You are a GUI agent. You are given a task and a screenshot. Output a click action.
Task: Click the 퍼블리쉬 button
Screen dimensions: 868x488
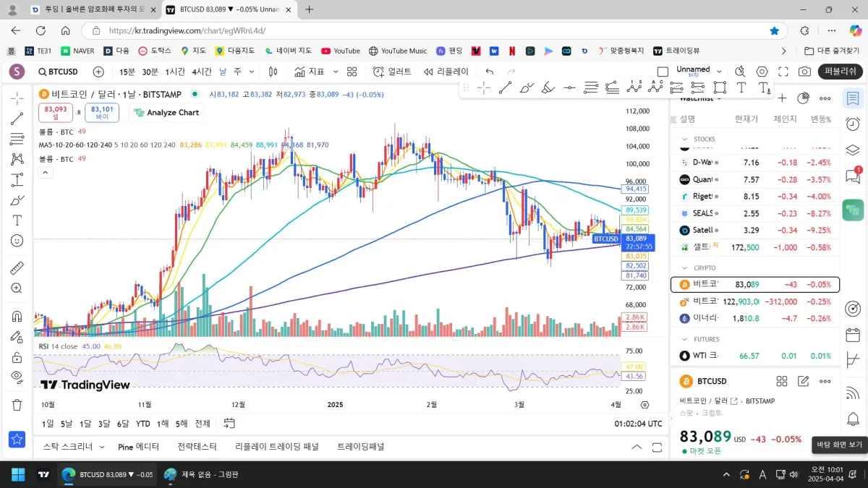[840, 72]
